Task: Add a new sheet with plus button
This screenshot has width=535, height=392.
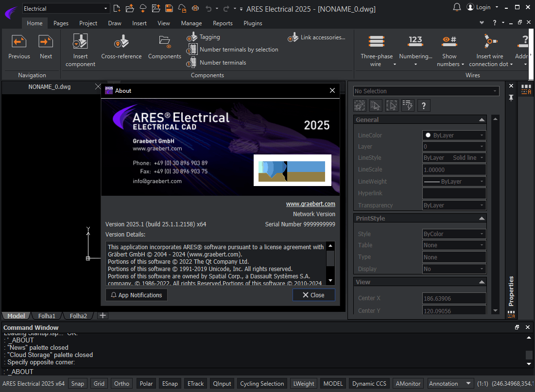Action: coord(103,316)
